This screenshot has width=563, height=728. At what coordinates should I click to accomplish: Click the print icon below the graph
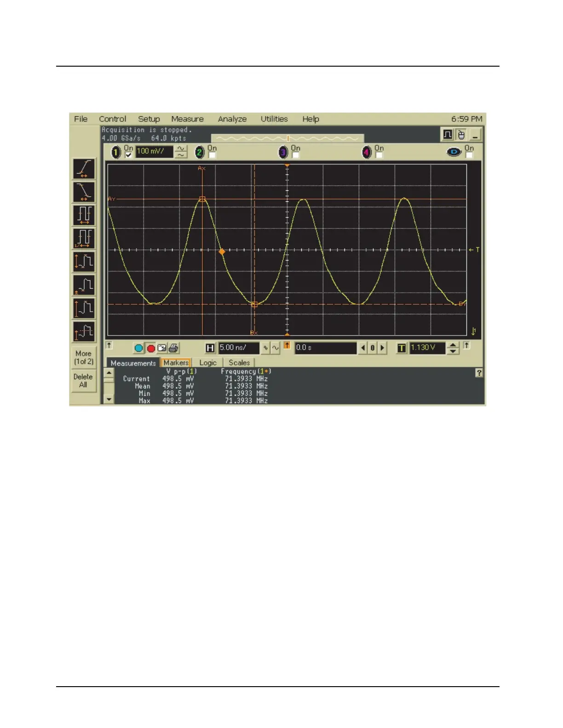pyautogui.click(x=173, y=348)
